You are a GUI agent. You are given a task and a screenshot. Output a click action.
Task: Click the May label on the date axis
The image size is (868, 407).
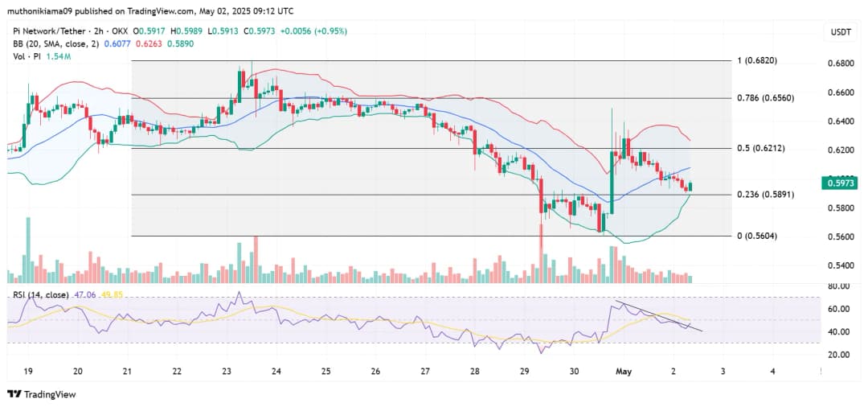click(624, 372)
